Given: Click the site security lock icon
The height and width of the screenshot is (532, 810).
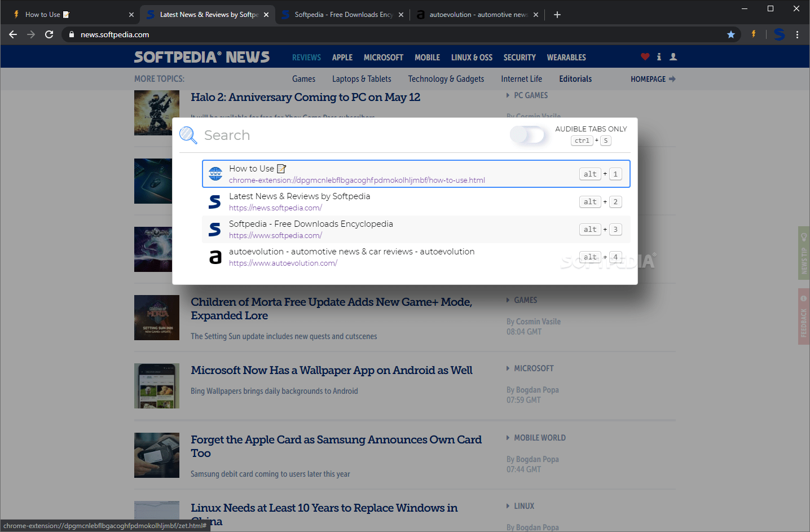Looking at the screenshot, I should coord(72,34).
